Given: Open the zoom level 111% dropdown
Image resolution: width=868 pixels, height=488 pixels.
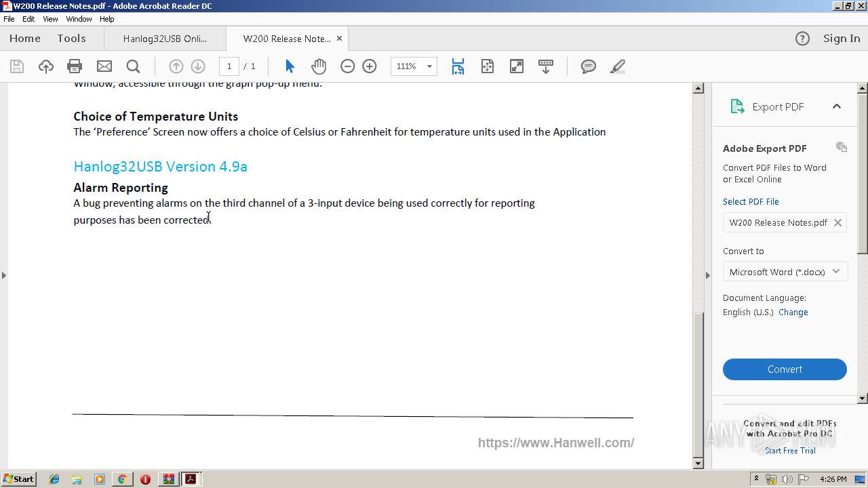Looking at the screenshot, I should tap(429, 66).
